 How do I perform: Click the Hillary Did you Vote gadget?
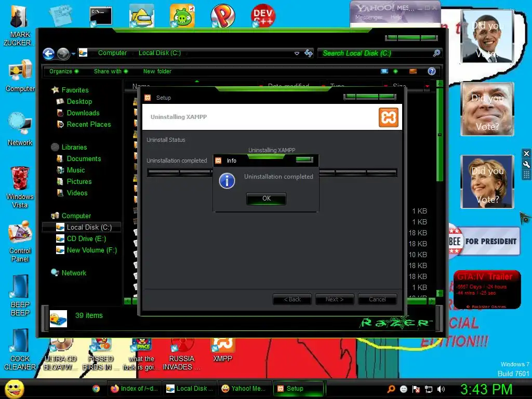click(x=487, y=181)
